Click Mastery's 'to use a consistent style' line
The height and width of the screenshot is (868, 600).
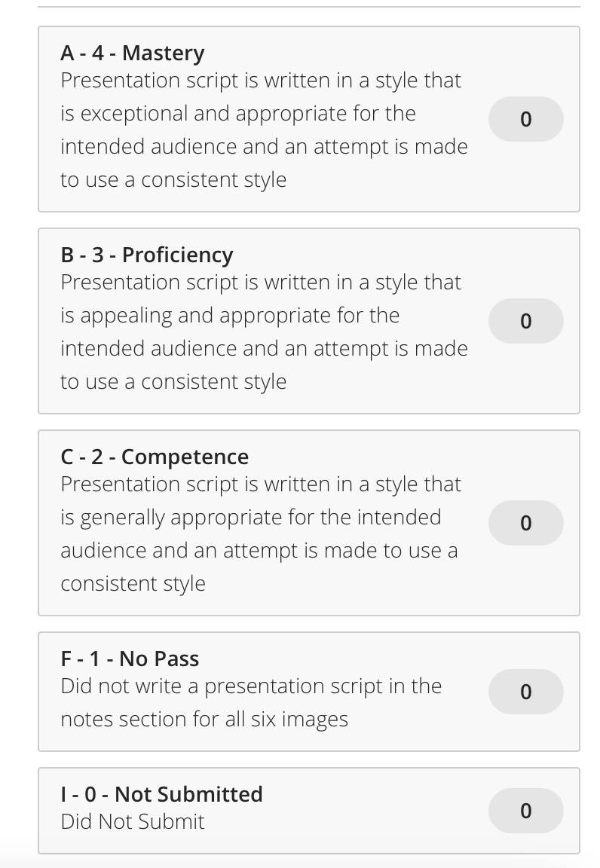(173, 180)
